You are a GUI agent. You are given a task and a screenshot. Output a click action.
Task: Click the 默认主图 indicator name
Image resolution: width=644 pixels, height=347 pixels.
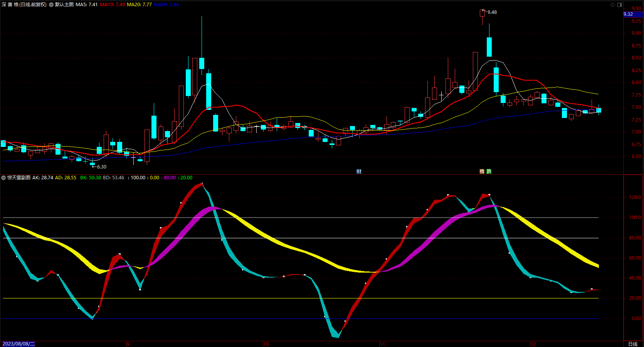coord(64,5)
